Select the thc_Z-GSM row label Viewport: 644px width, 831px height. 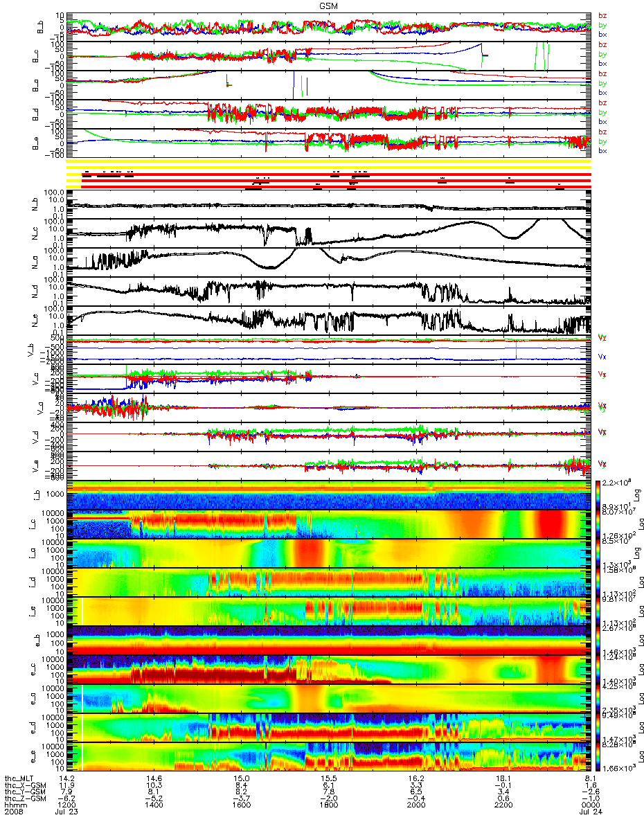pyautogui.click(x=25, y=798)
